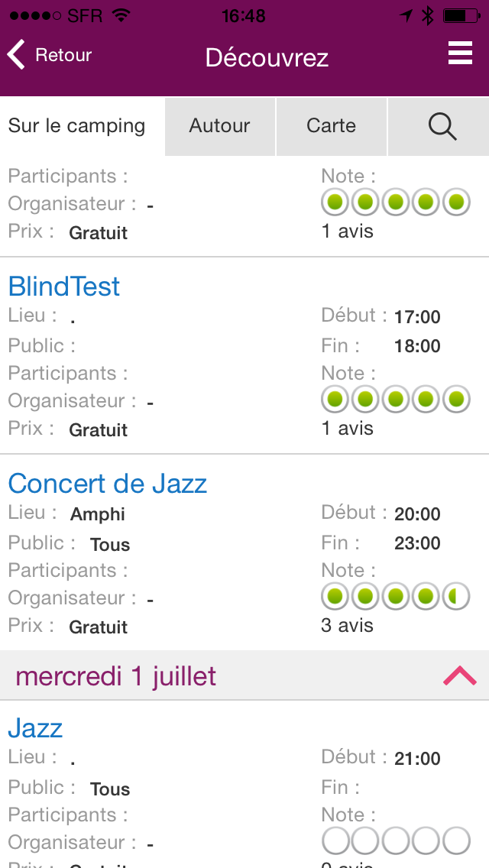Open the BlindTest event
This screenshot has height=868, width=489.
pyautogui.click(x=64, y=287)
